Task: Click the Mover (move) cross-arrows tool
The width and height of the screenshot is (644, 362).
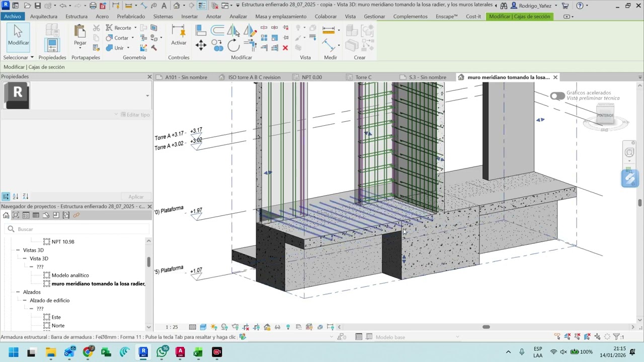Action: [201, 46]
